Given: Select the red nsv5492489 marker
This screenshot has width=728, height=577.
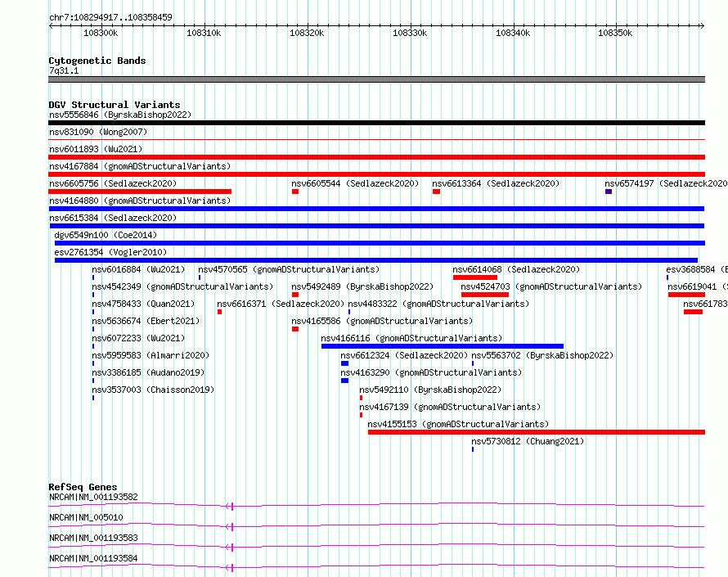Looking at the screenshot, I should [x=295, y=295].
